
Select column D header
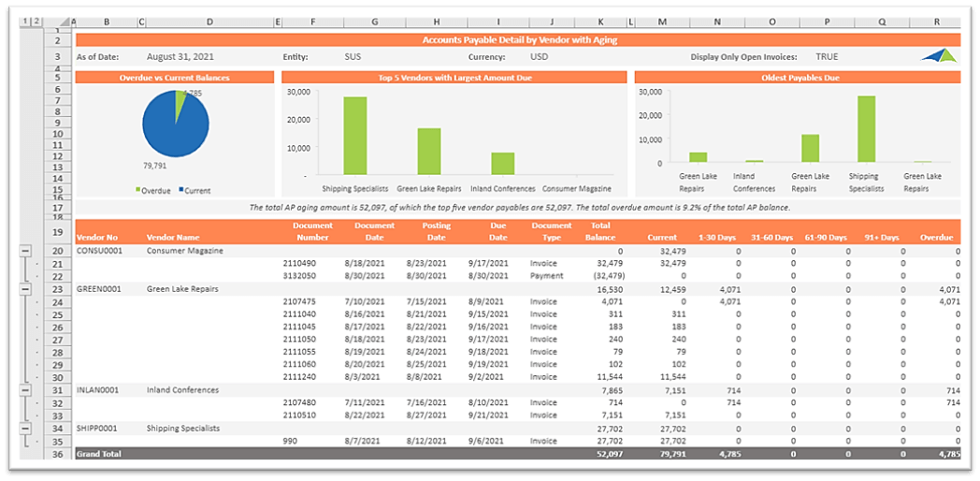209,21
